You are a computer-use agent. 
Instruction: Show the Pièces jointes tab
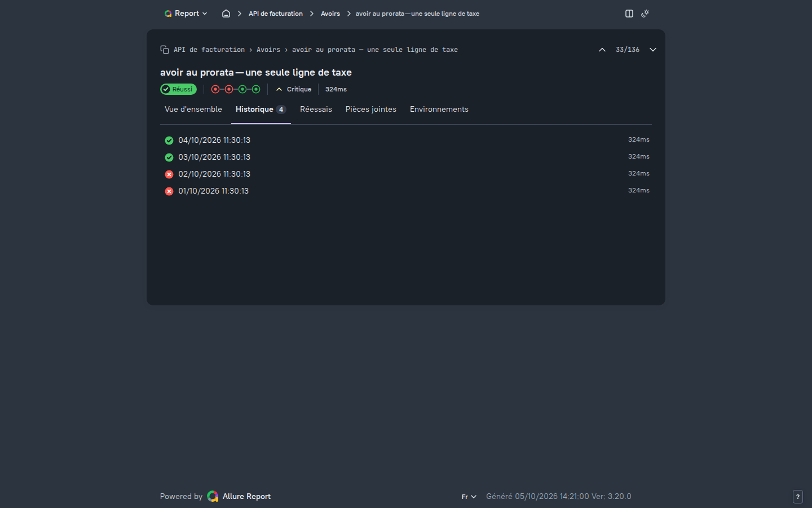pos(371,110)
